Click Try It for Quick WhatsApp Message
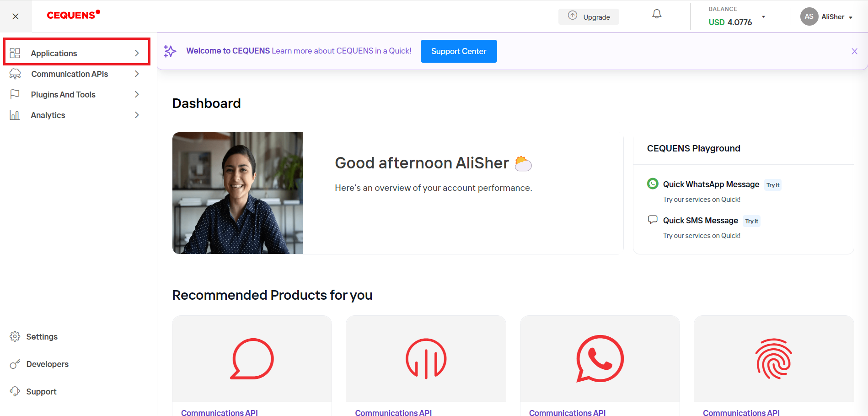This screenshot has height=416, width=868. click(x=773, y=185)
